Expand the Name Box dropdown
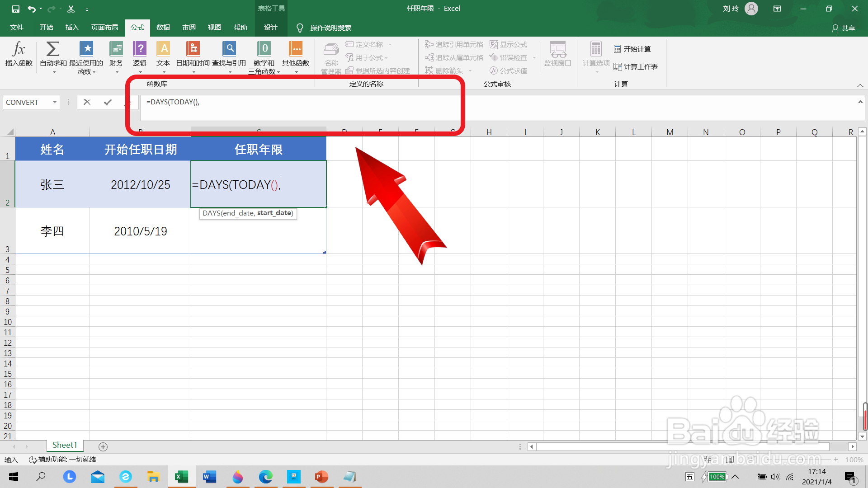This screenshot has width=868, height=488. pos(55,102)
